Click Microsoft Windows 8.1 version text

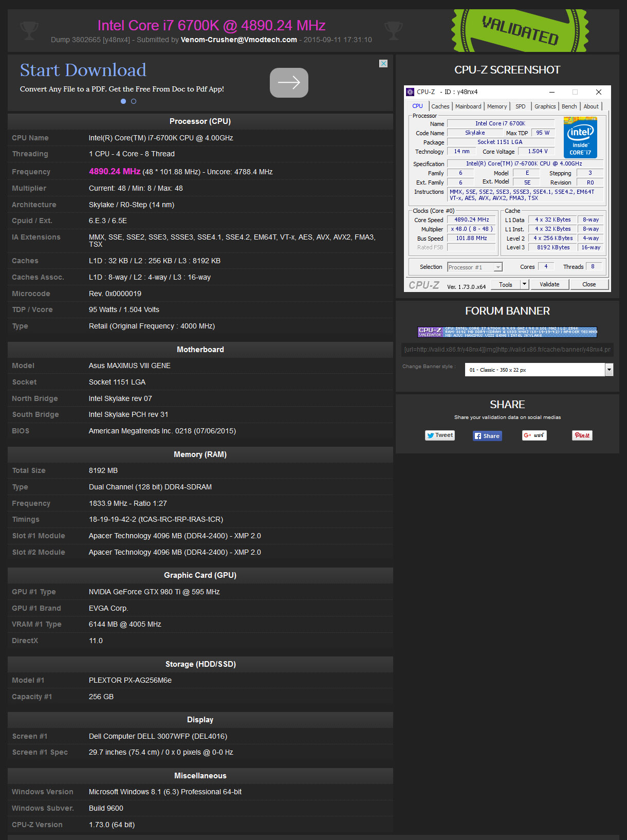click(165, 792)
